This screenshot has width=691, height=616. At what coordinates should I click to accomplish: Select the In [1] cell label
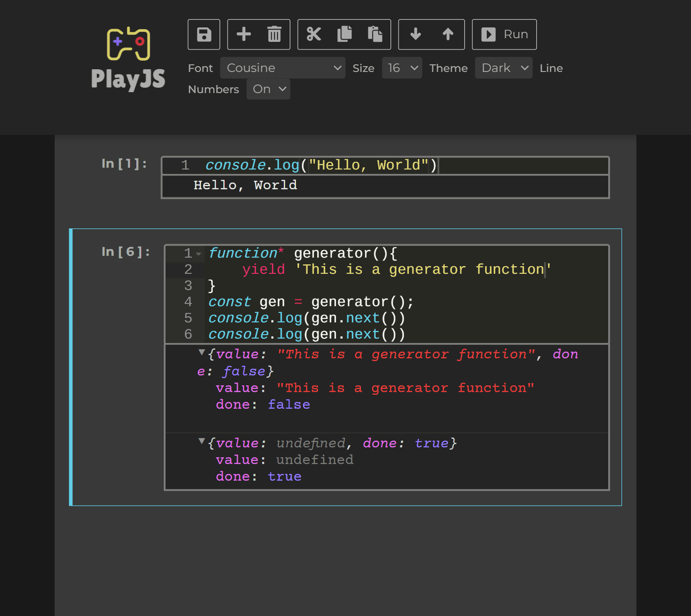124,164
